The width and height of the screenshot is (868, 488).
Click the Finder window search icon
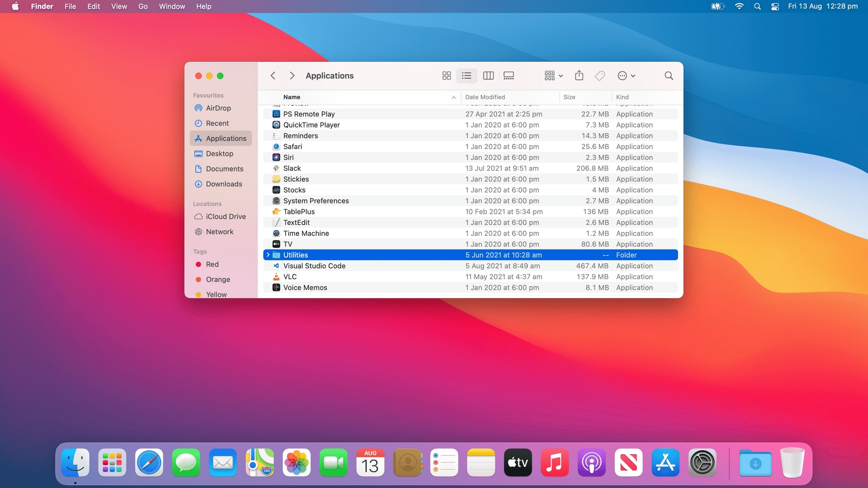pyautogui.click(x=669, y=76)
